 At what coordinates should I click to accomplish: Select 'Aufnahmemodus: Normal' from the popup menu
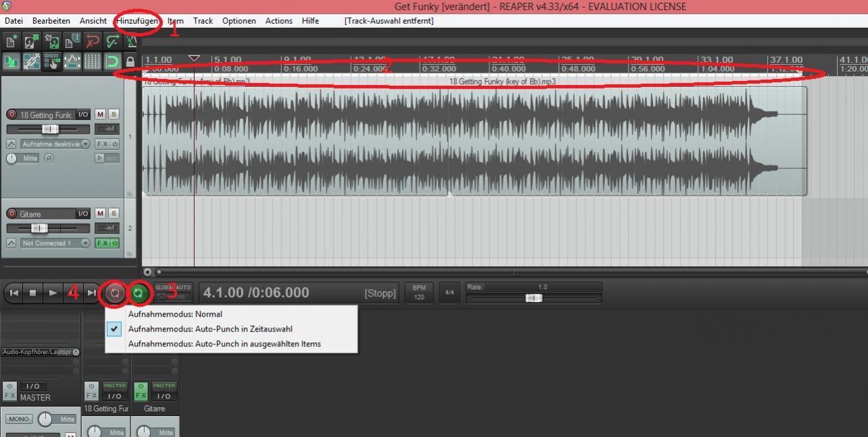click(231, 314)
